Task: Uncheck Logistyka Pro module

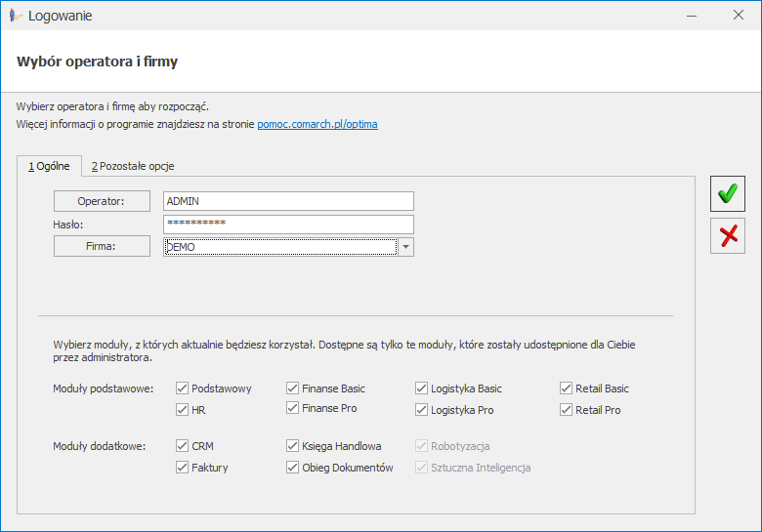Action: pyautogui.click(x=422, y=410)
